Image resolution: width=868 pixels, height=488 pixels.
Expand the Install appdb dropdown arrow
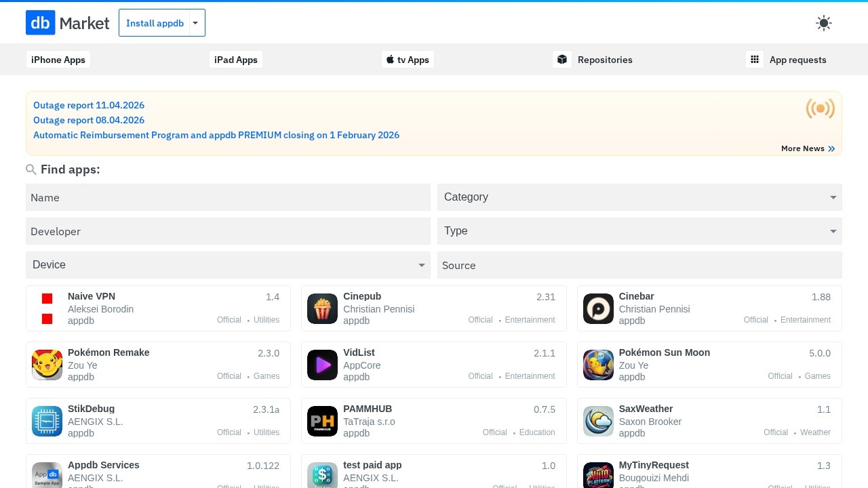(195, 23)
